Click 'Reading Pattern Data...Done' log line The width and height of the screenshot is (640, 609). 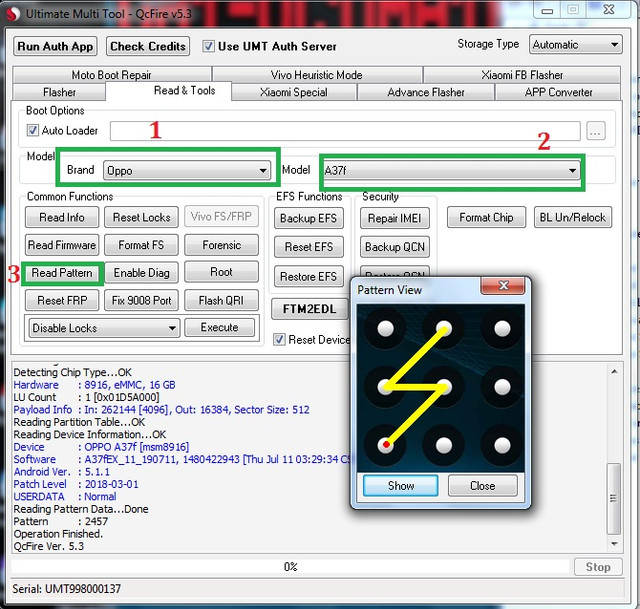tap(81, 509)
